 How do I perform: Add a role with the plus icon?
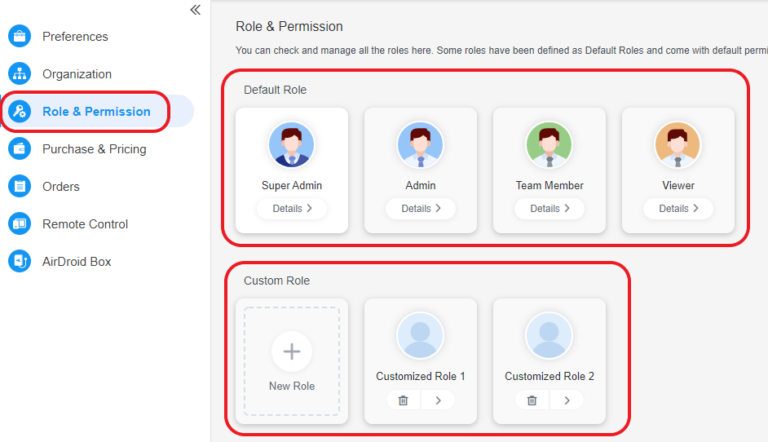click(x=292, y=351)
